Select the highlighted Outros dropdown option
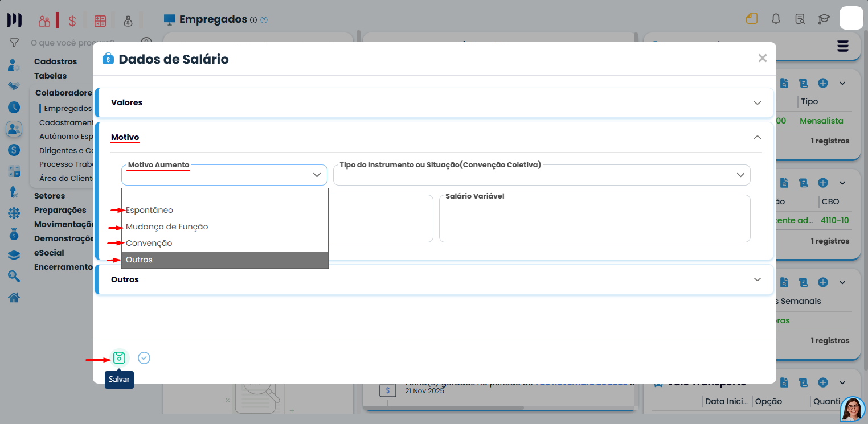This screenshot has height=424, width=868. coord(225,260)
